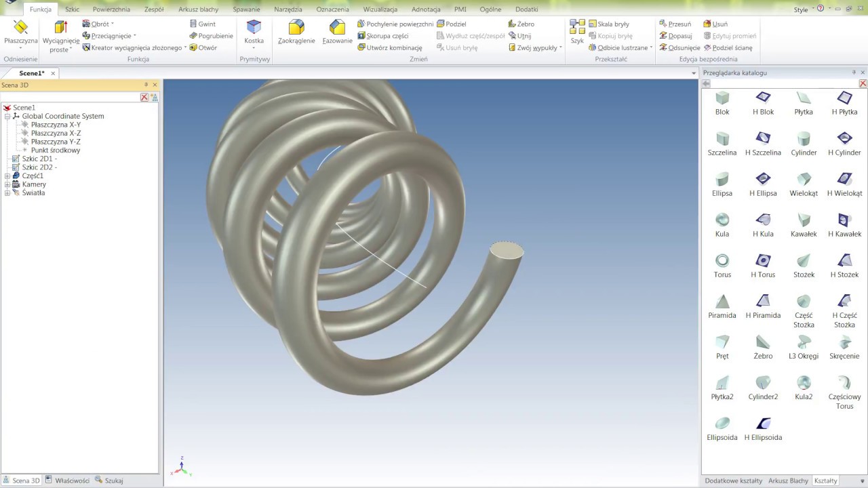Open the Obrót dropdown arrow

[113, 24]
